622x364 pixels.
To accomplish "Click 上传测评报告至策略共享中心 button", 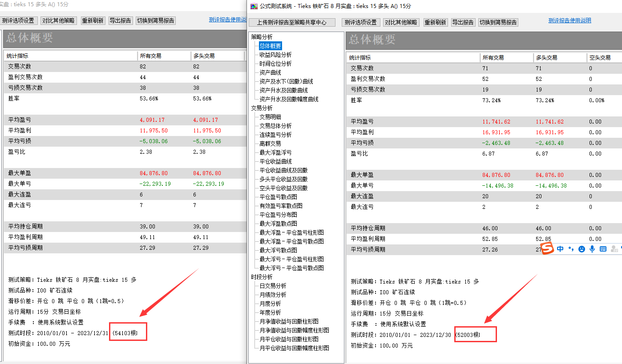I will (x=292, y=22).
